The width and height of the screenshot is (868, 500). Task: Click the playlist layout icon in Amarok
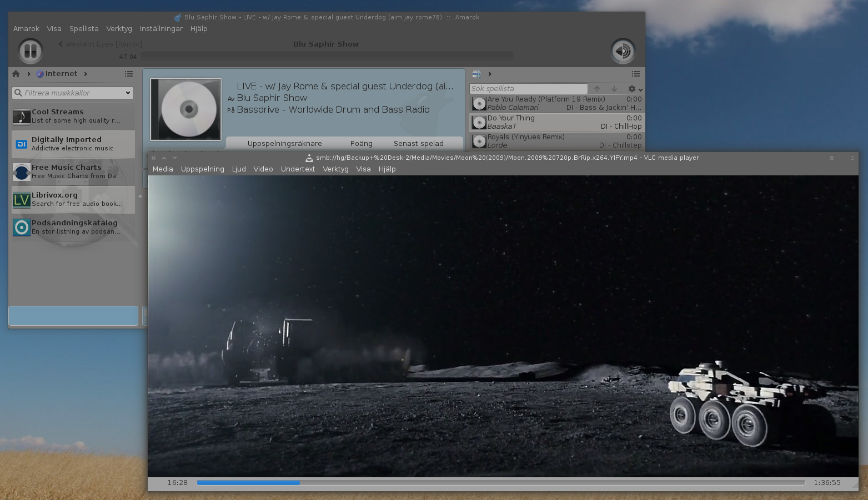point(476,74)
